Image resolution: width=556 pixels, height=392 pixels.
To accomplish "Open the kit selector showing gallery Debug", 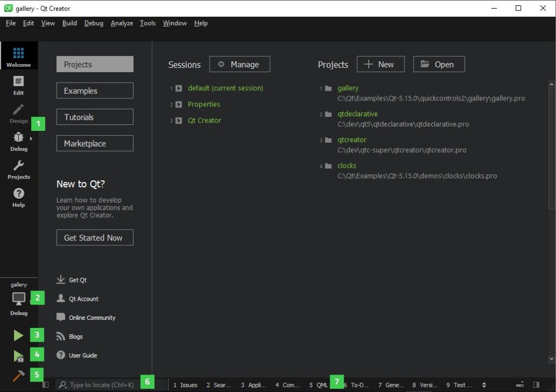I will pyautogui.click(x=18, y=298).
